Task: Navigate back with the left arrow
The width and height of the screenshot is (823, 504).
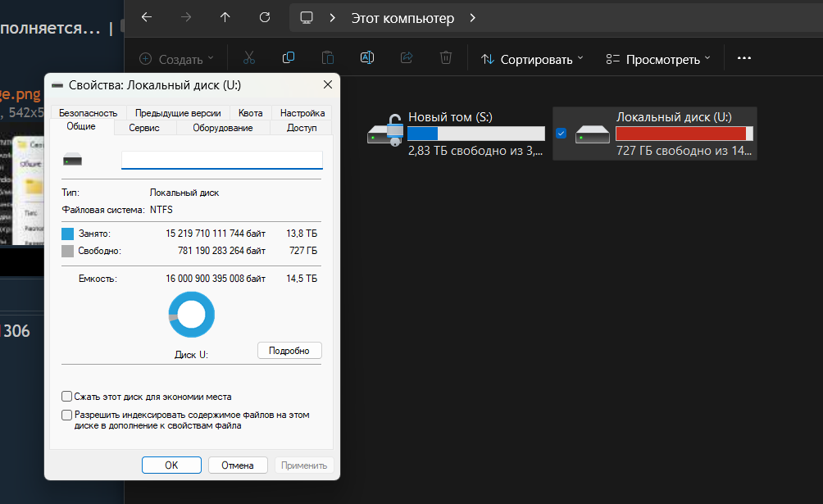Action: [x=146, y=17]
